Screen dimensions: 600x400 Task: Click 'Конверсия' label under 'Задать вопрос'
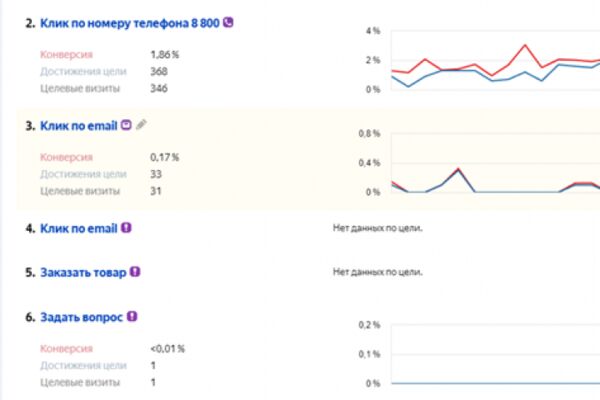67,349
